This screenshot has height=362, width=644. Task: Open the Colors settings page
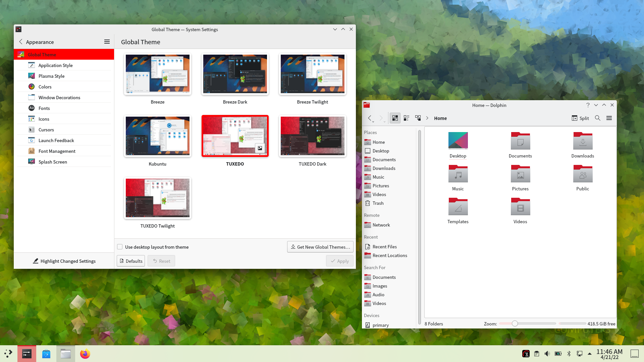pyautogui.click(x=64, y=87)
